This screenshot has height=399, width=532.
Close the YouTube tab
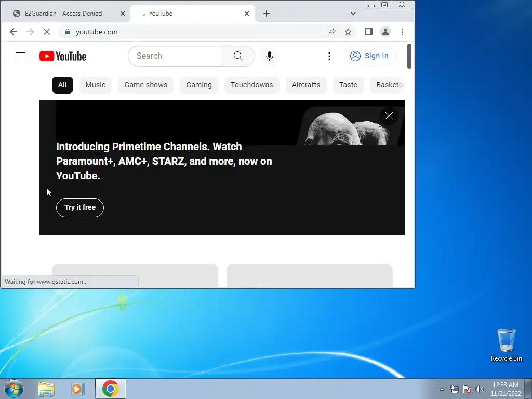(247, 14)
